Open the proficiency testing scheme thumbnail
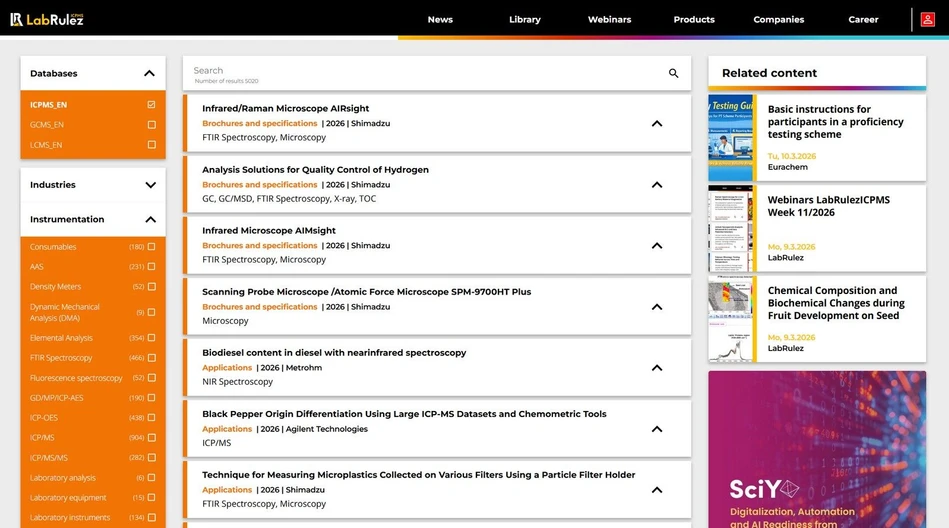The height and width of the screenshot is (528, 949). tap(731, 138)
